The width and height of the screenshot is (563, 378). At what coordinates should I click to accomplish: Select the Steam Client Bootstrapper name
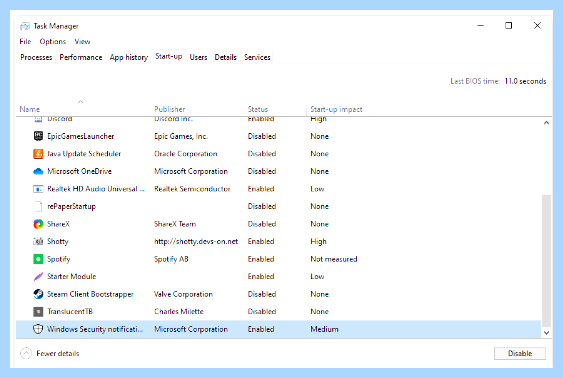click(90, 294)
